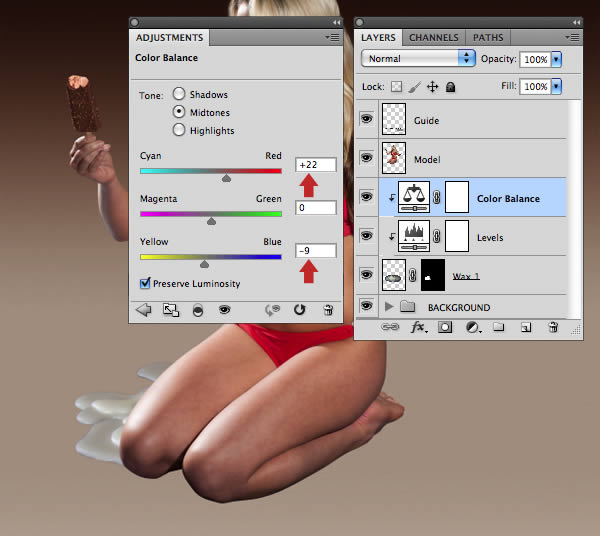Image resolution: width=600 pixels, height=536 pixels.
Task: Open Adjustments panel options menu
Action: 332,37
